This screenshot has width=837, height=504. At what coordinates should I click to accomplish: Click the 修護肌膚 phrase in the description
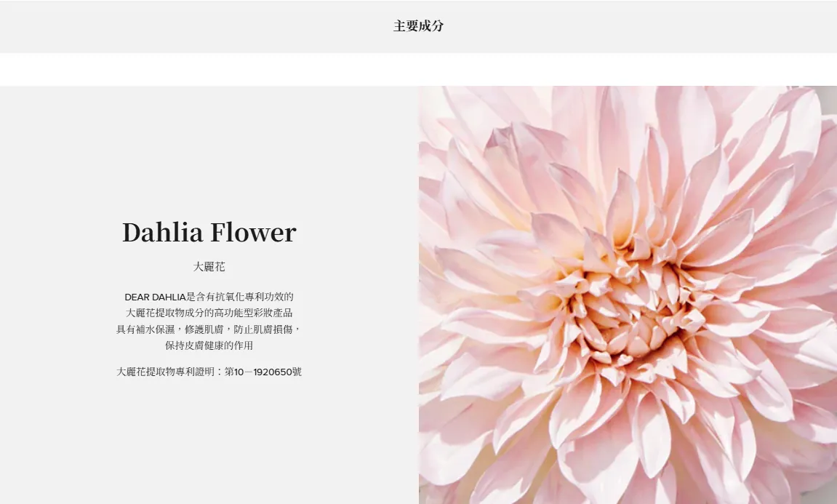pyautogui.click(x=204, y=329)
